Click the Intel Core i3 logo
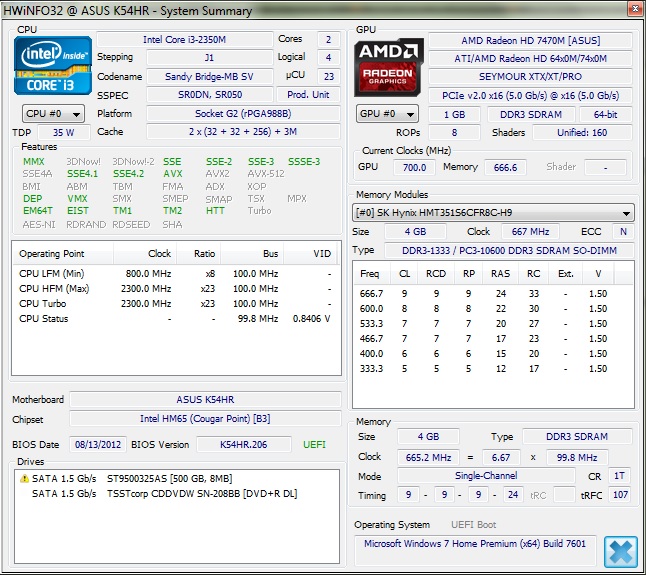The width and height of the screenshot is (646, 575). (x=53, y=65)
